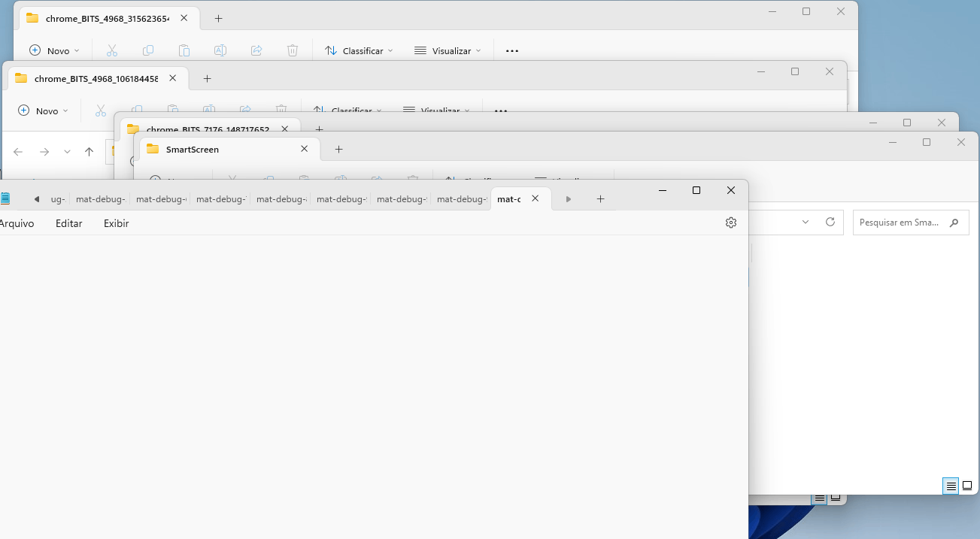Open the Arquivo menu in Notepad

[x=15, y=223]
